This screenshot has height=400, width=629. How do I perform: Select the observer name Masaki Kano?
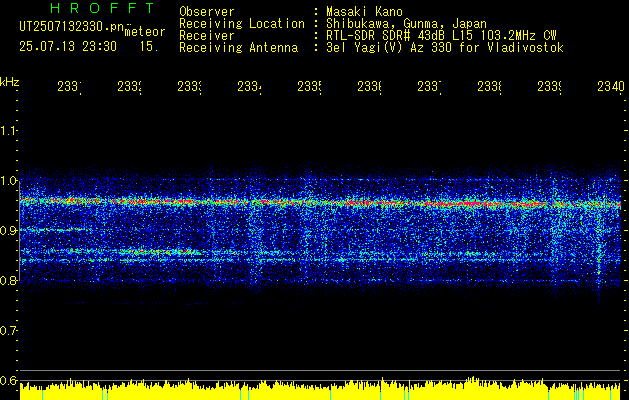pyautogui.click(x=364, y=12)
